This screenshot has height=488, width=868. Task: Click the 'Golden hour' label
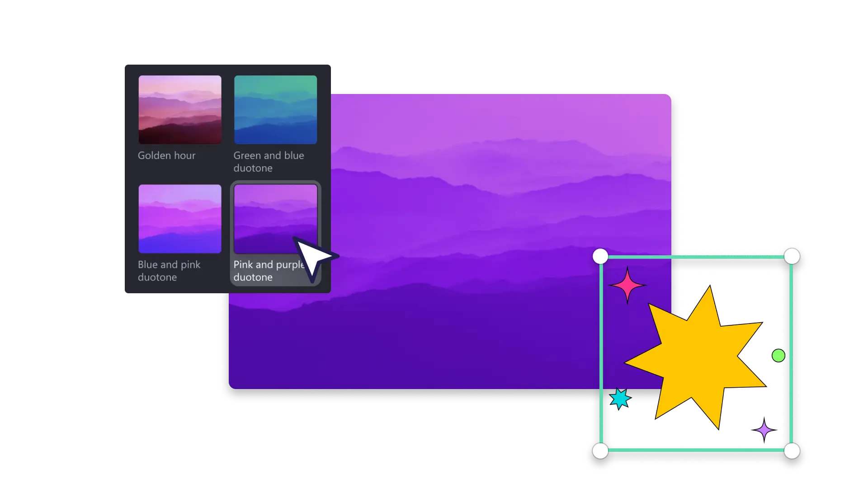click(x=166, y=155)
